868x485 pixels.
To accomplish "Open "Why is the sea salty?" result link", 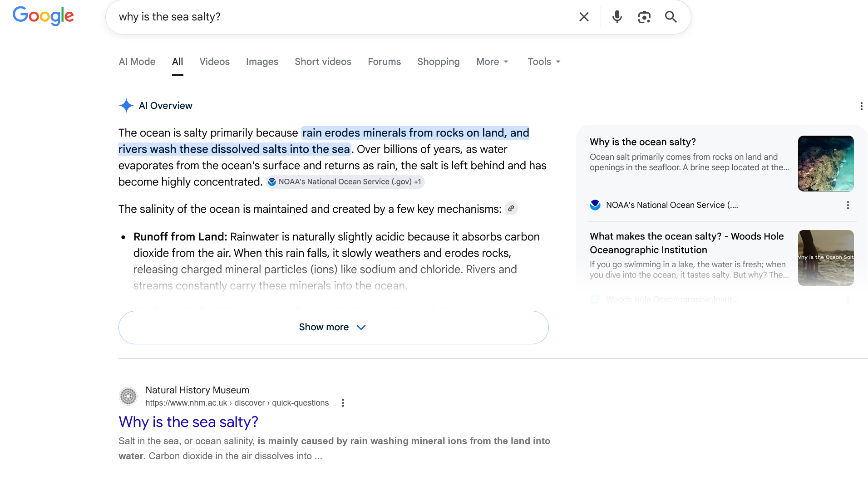I will 188,422.
